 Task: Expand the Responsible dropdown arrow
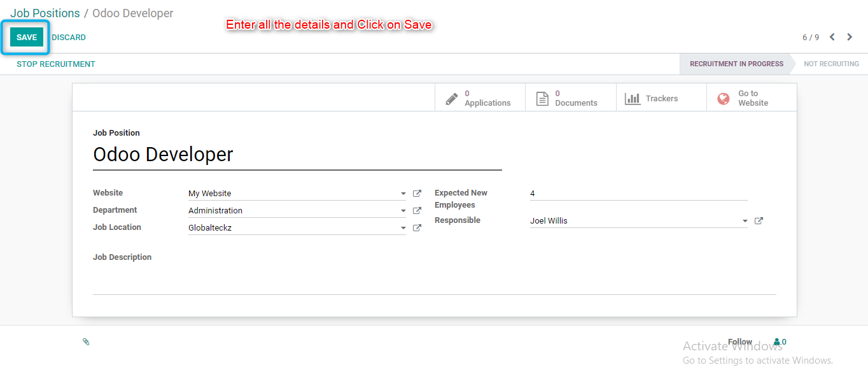(x=745, y=221)
